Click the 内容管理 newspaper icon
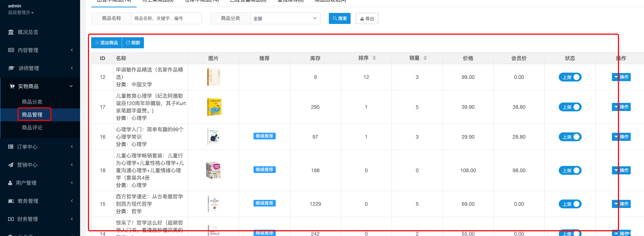 [11, 50]
